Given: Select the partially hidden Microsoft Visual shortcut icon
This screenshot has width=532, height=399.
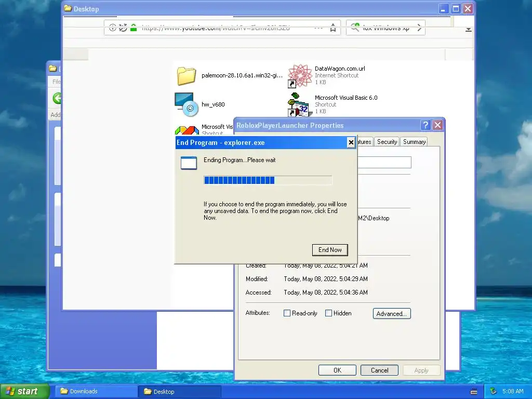Looking at the screenshot, I should [x=187, y=130].
